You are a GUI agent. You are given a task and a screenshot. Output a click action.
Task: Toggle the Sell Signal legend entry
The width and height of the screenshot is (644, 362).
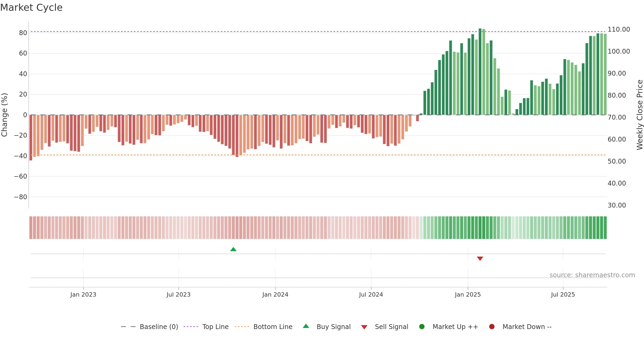coord(385,327)
